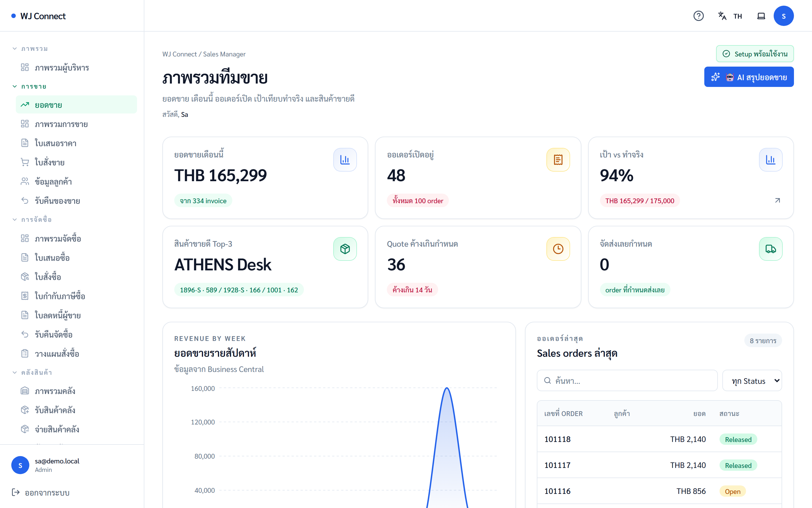Click the จาก 334 invoice badge
The image size is (812, 508).
click(203, 201)
